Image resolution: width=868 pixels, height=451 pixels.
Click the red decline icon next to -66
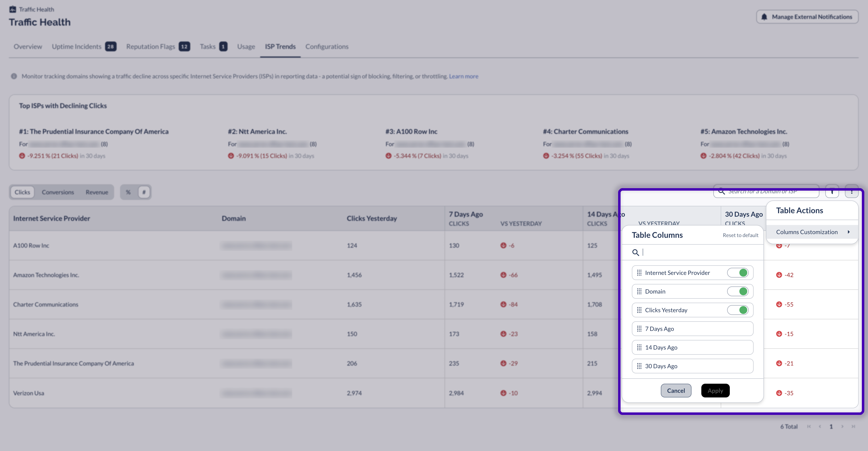pyautogui.click(x=503, y=275)
